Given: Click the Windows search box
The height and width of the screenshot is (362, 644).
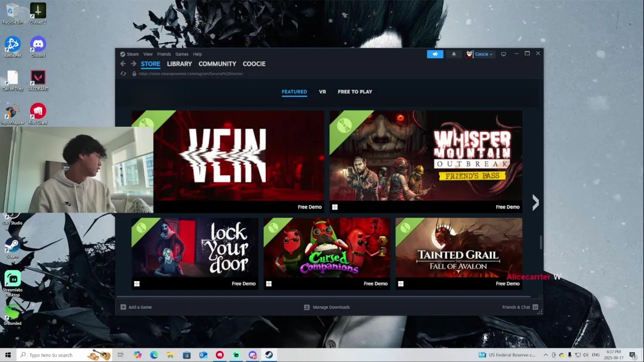Looking at the screenshot, I should [64, 355].
